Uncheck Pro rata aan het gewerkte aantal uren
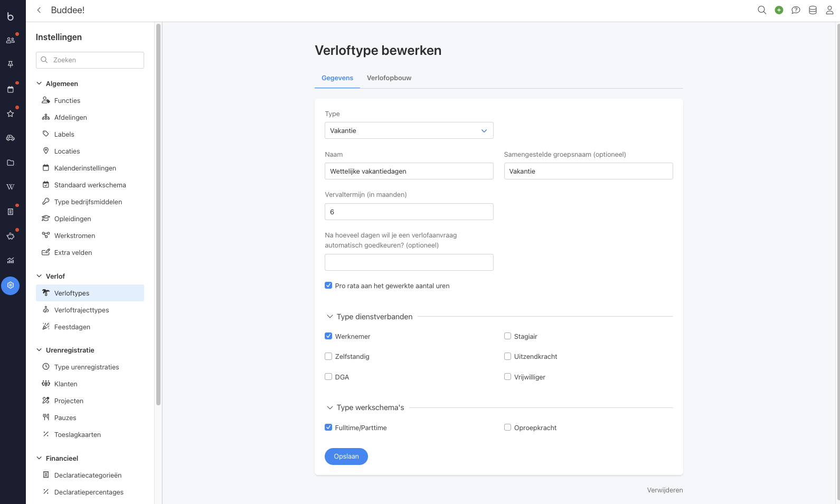This screenshot has width=840, height=504. [328, 286]
